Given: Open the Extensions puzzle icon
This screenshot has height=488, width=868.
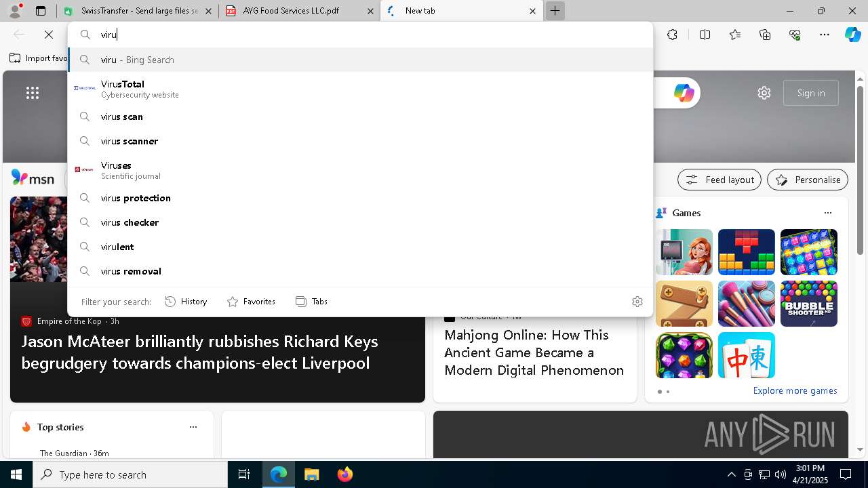Looking at the screenshot, I should click(672, 35).
